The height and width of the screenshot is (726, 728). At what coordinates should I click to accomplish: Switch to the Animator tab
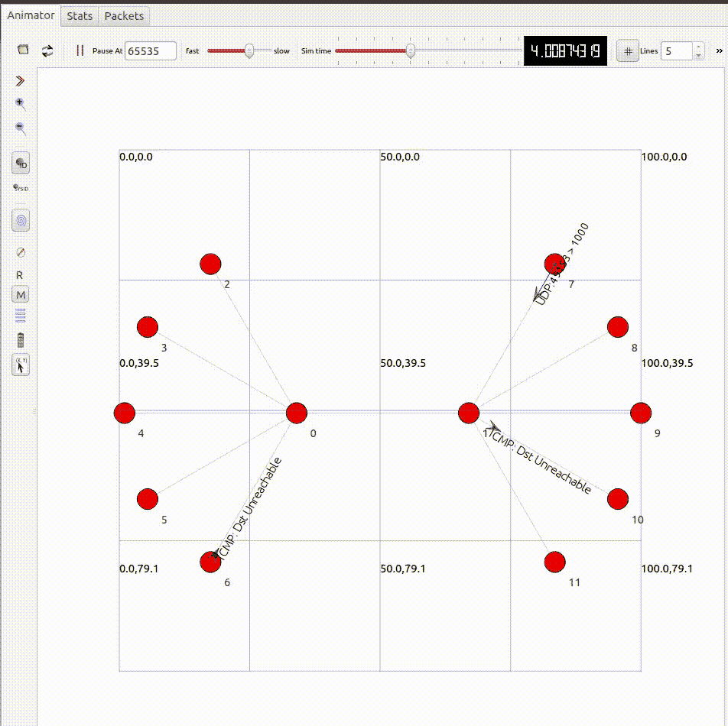tap(31, 15)
